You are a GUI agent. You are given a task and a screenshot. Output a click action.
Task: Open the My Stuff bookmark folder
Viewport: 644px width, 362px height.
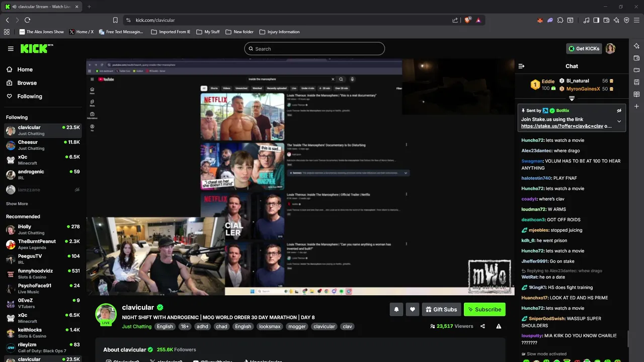pos(208,32)
